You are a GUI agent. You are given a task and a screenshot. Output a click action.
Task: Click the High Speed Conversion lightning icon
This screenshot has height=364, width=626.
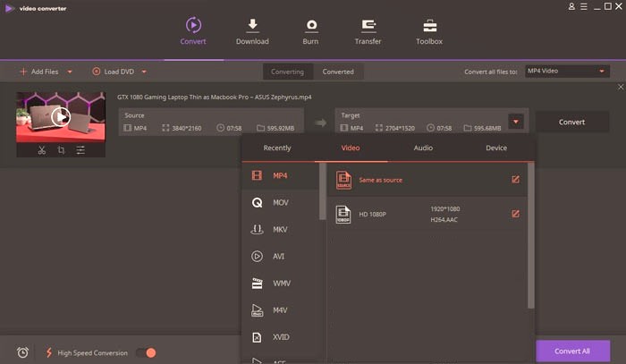49,352
